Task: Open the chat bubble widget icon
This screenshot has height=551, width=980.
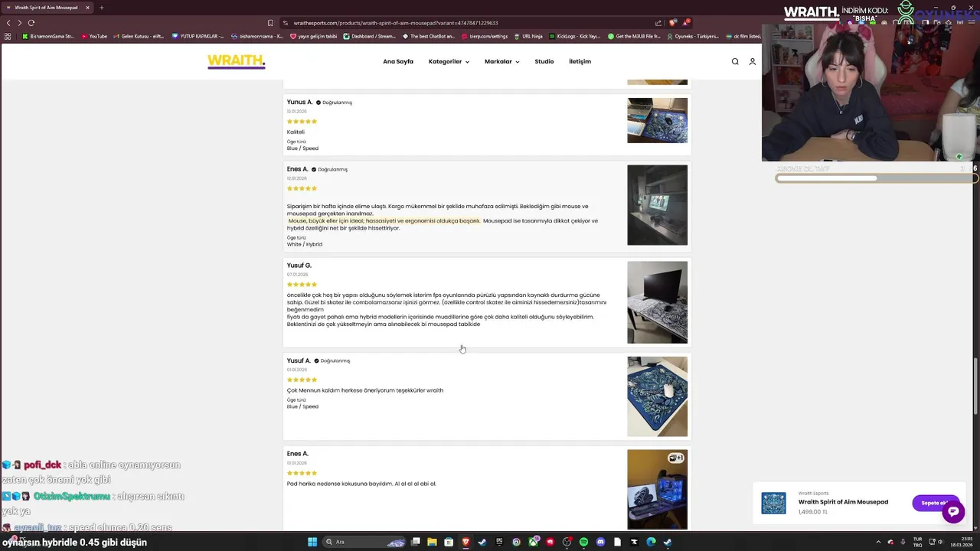Action: [953, 512]
